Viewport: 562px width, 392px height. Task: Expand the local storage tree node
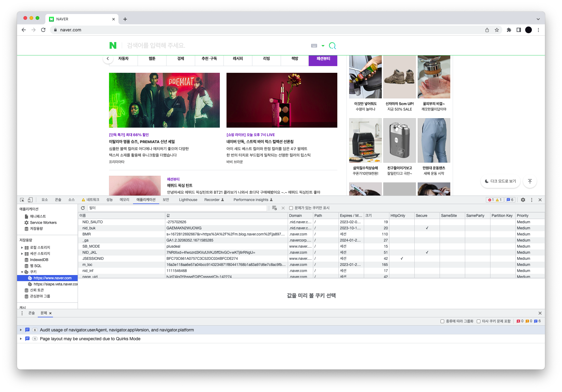click(x=22, y=248)
